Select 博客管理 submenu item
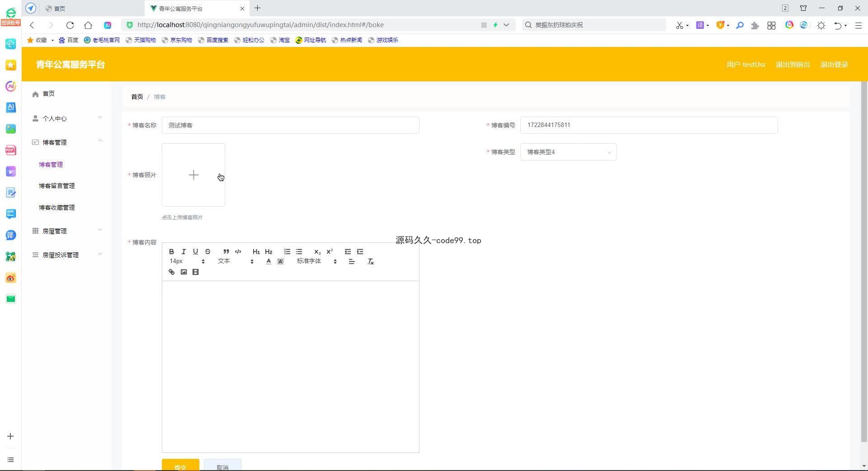 (51, 165)
